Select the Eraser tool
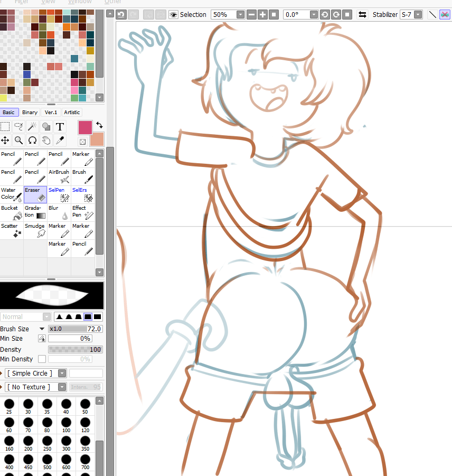 click(x=35, y=193)
